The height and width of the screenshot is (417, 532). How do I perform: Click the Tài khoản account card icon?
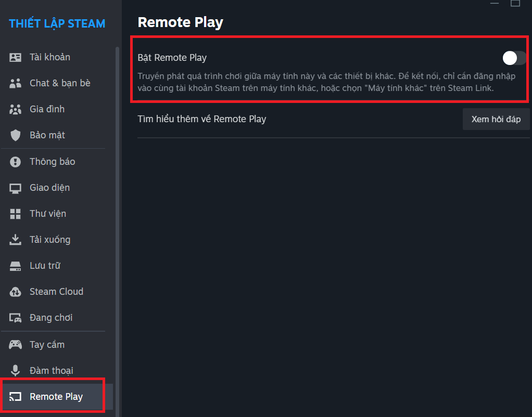(15, 57)
